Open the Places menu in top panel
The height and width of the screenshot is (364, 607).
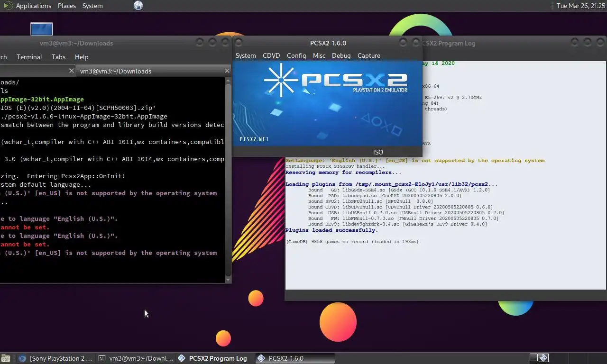(67, 6)
